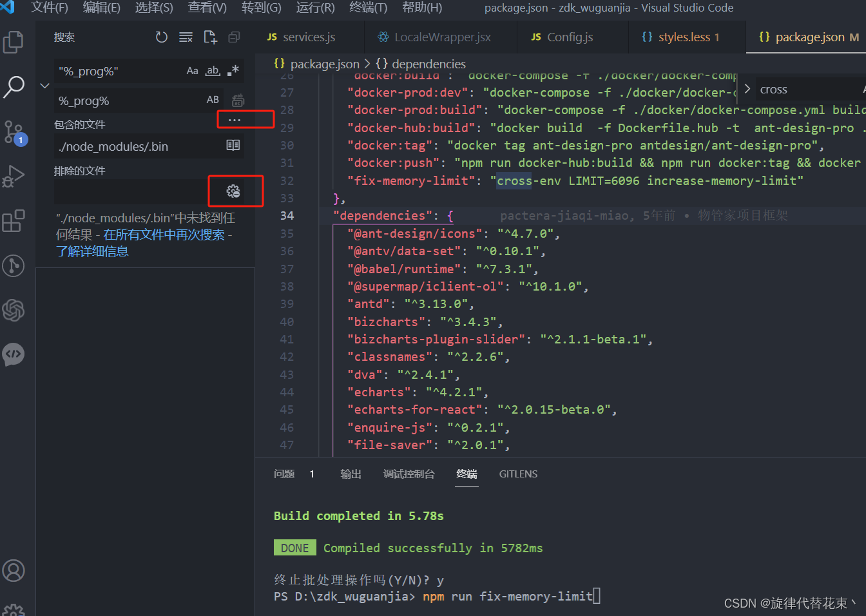Viewport: 866px width, 616px height.
Task: Toggle use exclude settings and ignore files
Action: pos(233,191)
